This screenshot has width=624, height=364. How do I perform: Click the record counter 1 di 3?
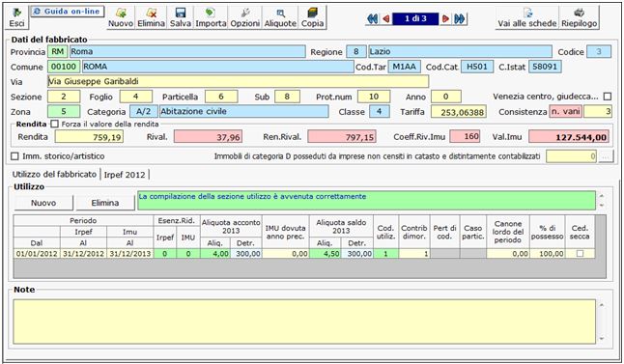415,18
